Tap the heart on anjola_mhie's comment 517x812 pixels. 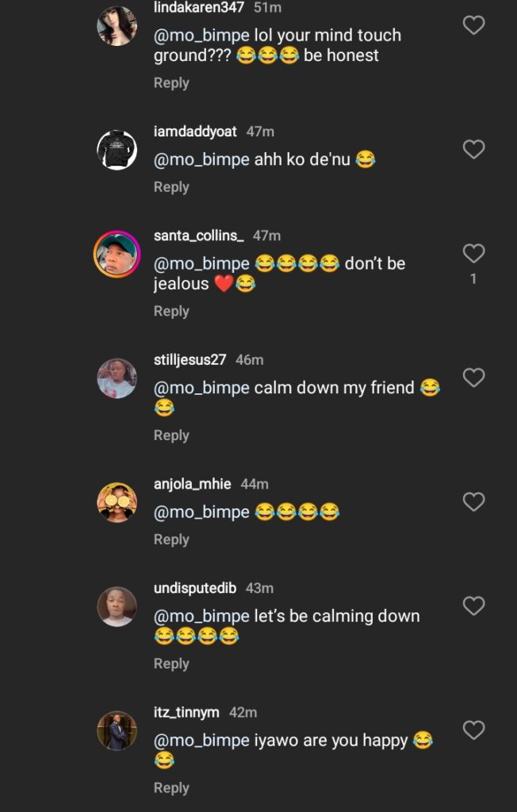click(x=473, y=502)
